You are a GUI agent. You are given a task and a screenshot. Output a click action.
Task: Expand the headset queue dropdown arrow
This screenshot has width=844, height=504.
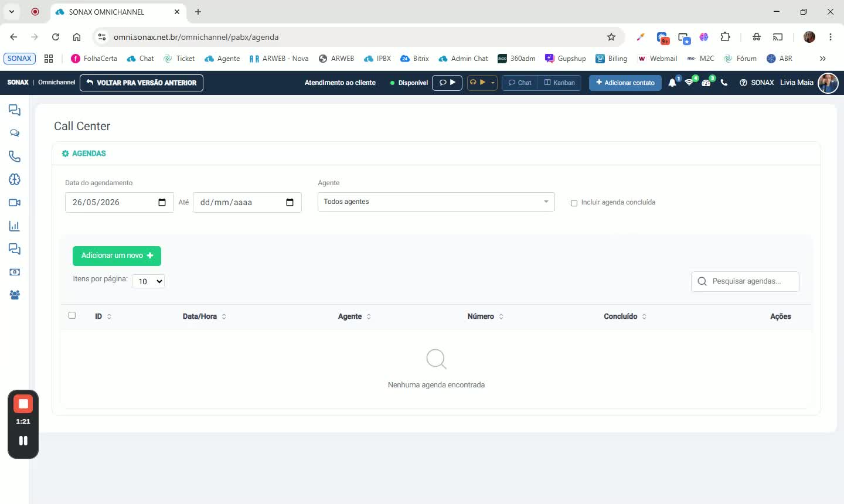coord(493,83)
